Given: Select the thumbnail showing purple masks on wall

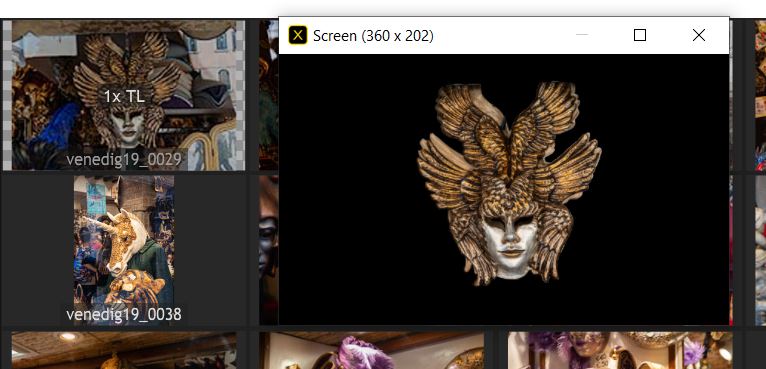Looking at the screenshot, I should point(620,350).
